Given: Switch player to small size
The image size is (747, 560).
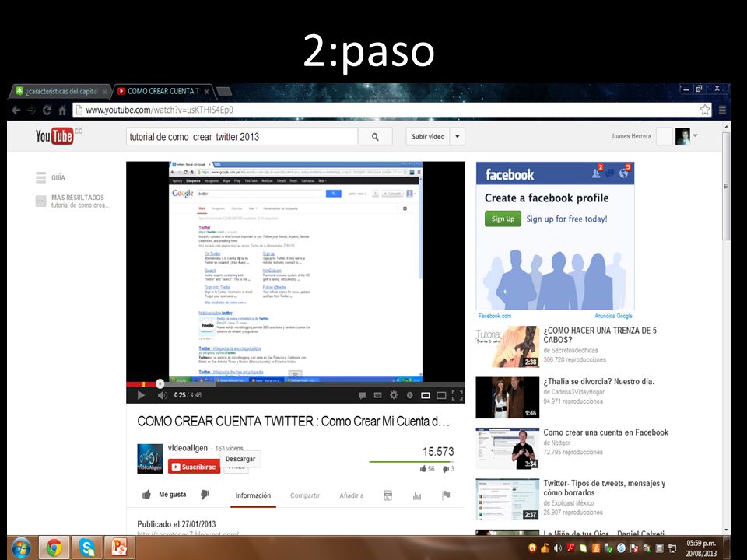Looking at the screenshot, I should pyautogui.click(x=426, y=395).
